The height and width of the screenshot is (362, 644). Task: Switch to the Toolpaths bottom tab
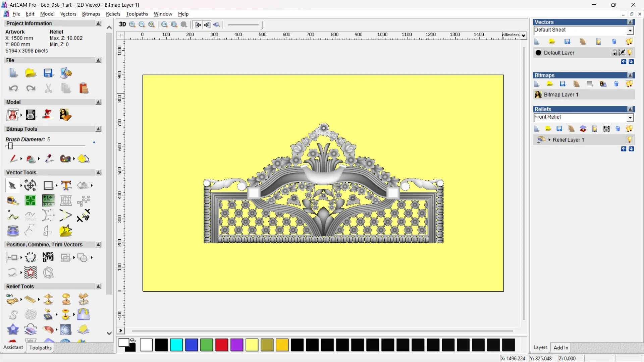(x=40, y=348)
